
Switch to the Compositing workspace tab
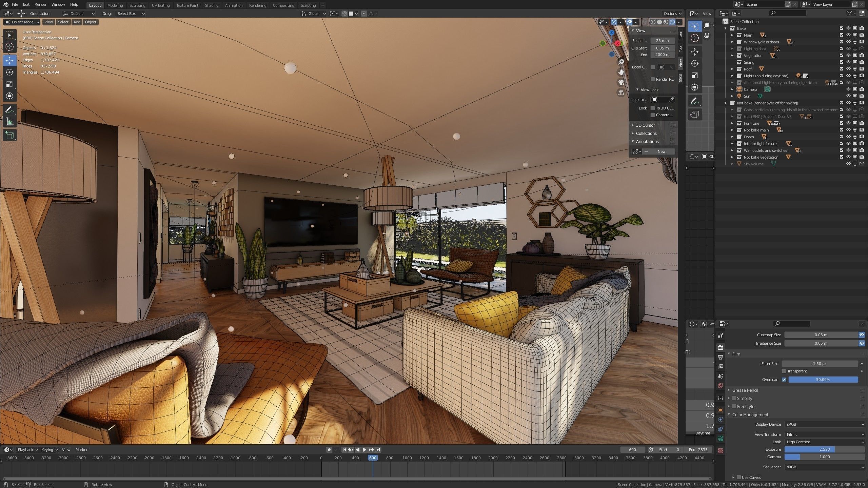283,5
